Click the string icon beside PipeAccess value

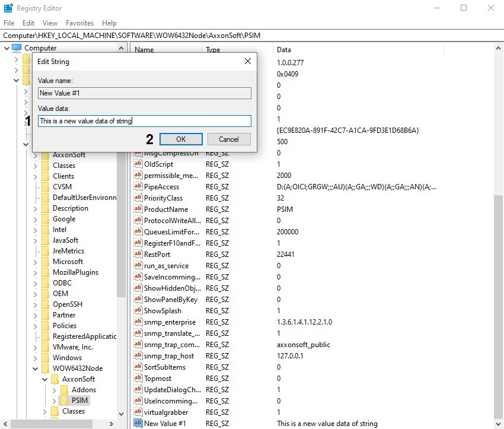(138, 187)
